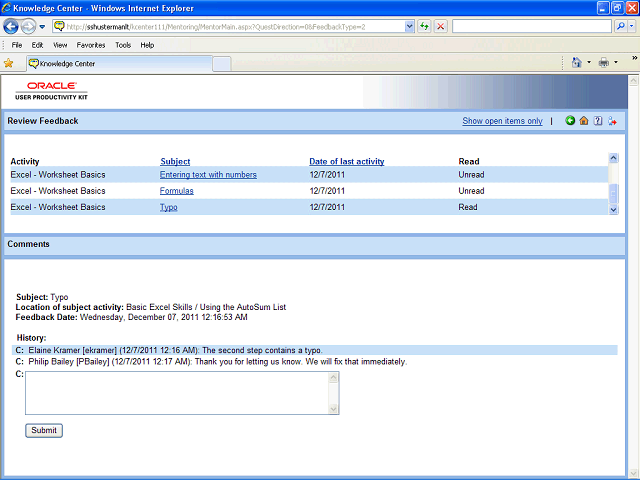Open a new blank tab
The width and height of the screenshot is (640, 480).
point(222,64)
